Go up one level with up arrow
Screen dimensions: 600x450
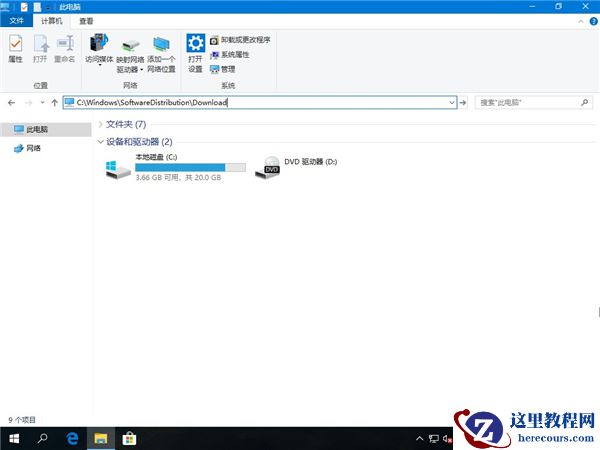click(54, 103)
